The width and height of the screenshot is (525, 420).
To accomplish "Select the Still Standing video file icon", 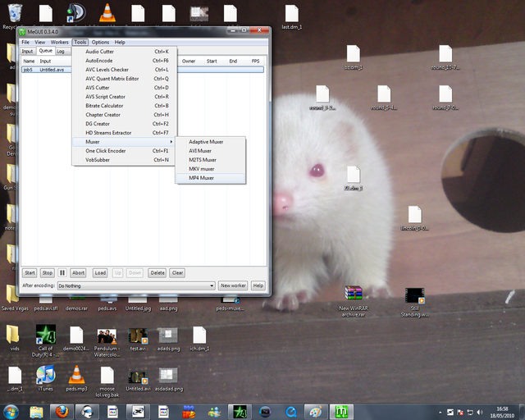I will [x=415, y=302].
